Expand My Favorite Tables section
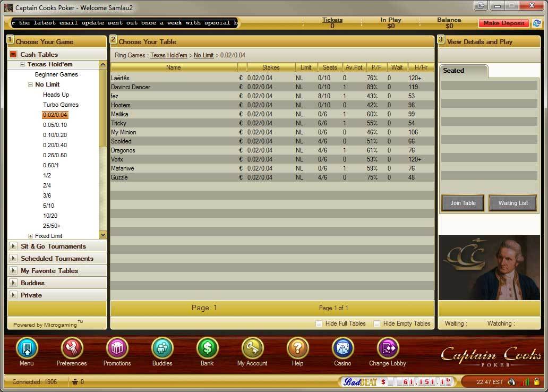 point(13,271)
